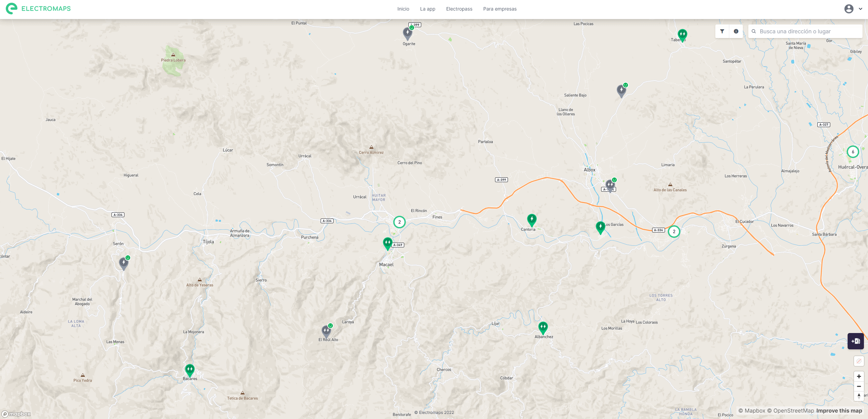Click the Zurgena town label
The width and height of the screenshot is (868, 419).
[x=729, y=246]
